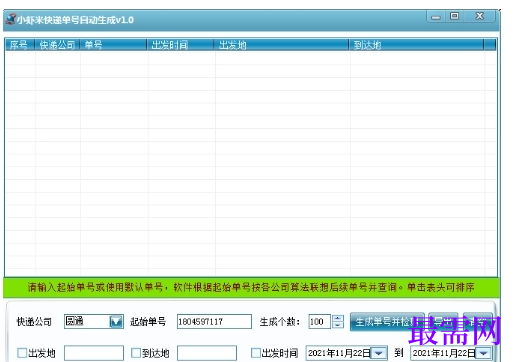The width and height of the screenshot is (520, 362).
Task: Click the 到达地 text input box
Action: coord(207,353)
